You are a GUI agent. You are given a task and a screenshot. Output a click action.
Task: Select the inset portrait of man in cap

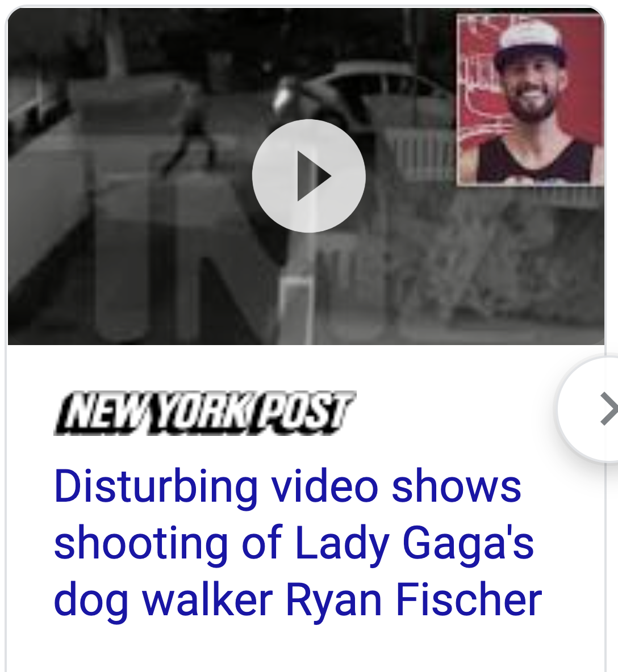point(531,100)
